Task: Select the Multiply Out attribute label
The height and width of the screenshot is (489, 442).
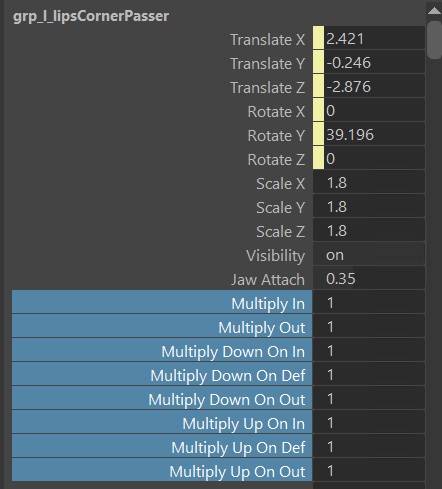Action: coord(261,327)
